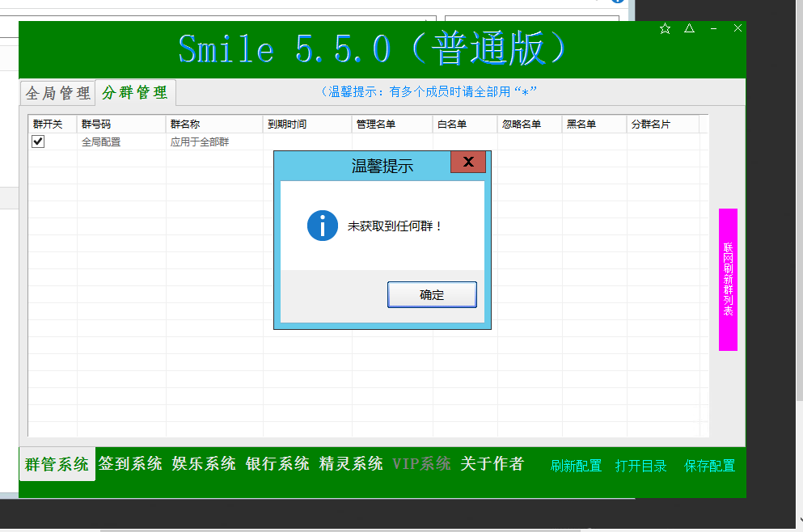The image size is (803, 532).
Task: Switch to the 全局管理 tab
Action: coord(57,93)
